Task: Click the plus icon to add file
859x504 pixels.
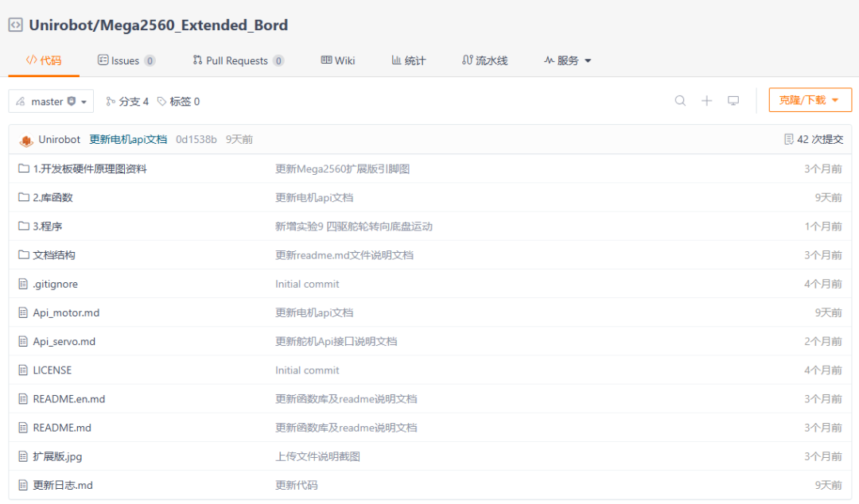Action: coord(707,101)
